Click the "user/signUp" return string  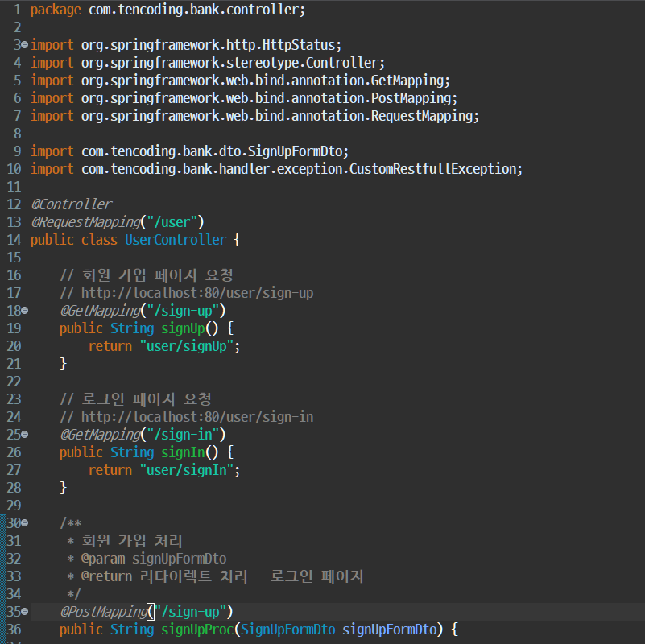[186, 346]
